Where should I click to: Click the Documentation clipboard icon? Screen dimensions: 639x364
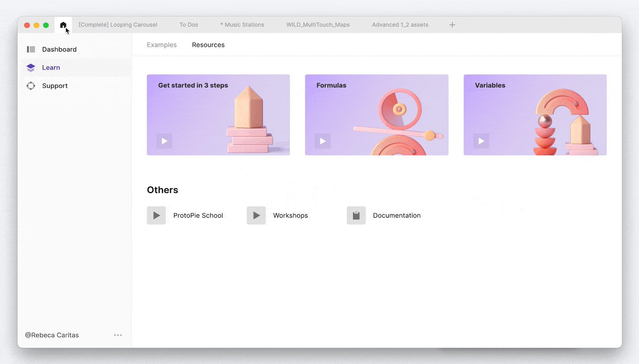[x=356, y=215]
